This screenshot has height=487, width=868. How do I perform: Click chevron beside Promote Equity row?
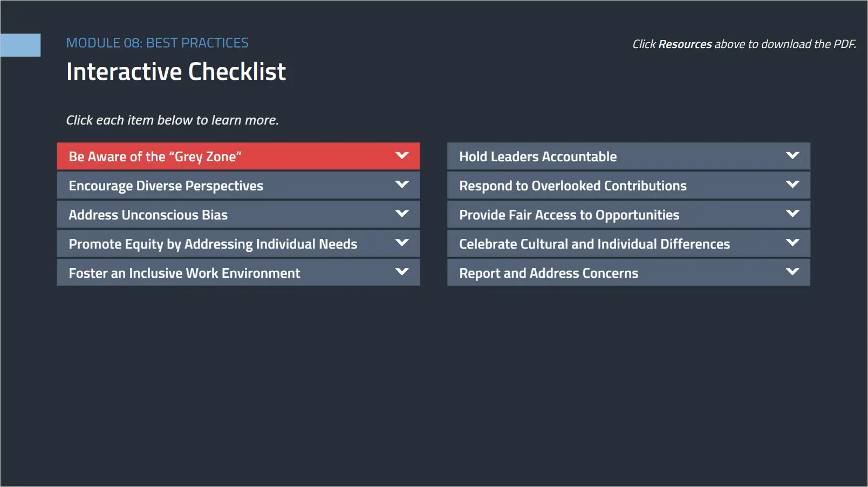click(x=402, y=243)
